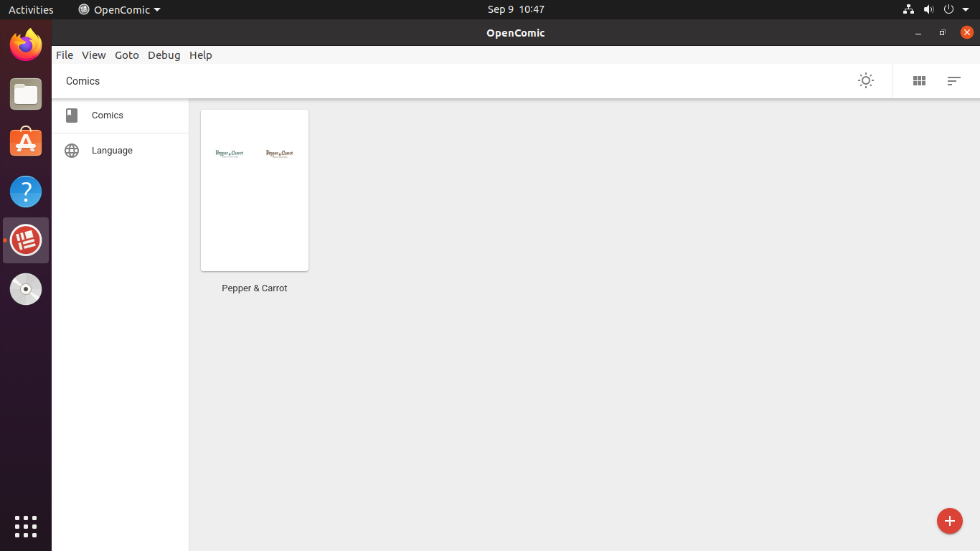
Task: Open the sort options icon
Action: pyautogui.click(x=953, y=81)
